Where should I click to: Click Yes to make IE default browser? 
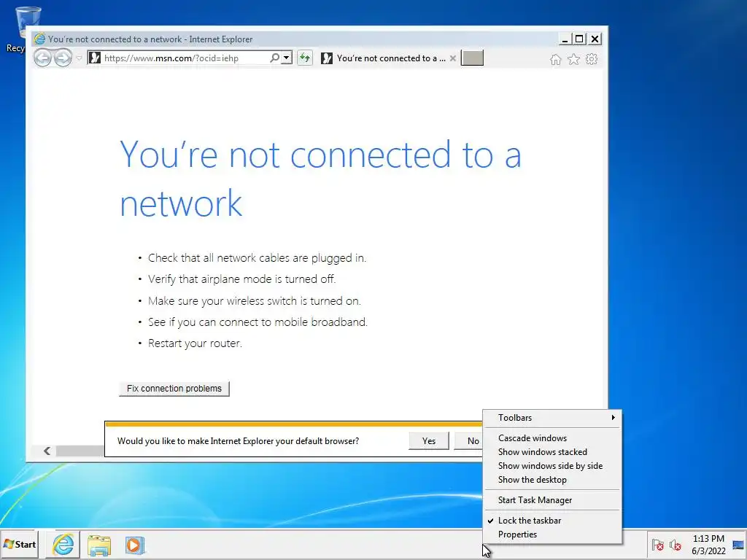click(x=429, y=441)
